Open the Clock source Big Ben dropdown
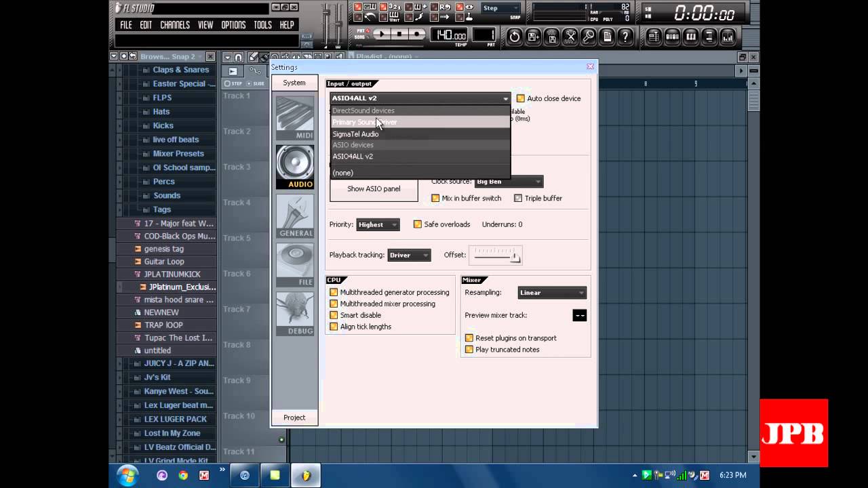868x488 pixels. point(509,182)
